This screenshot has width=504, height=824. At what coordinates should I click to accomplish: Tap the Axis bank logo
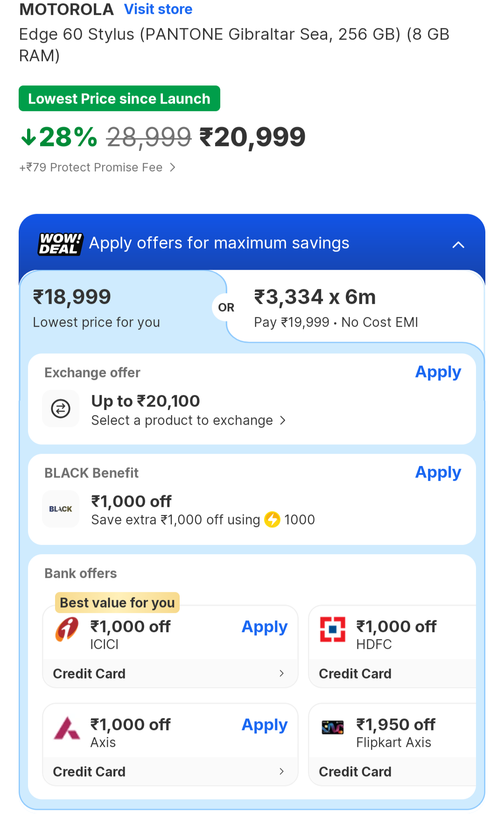67,728
